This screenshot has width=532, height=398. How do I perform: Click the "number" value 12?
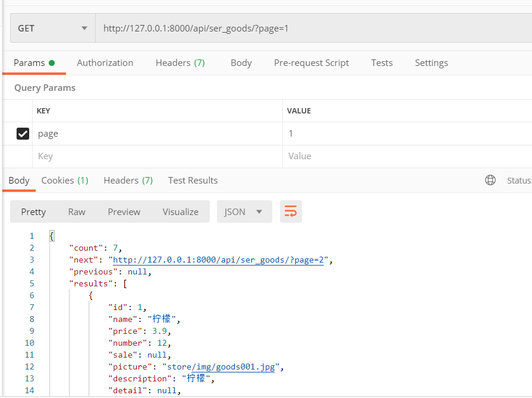click(x=162, y=343)
